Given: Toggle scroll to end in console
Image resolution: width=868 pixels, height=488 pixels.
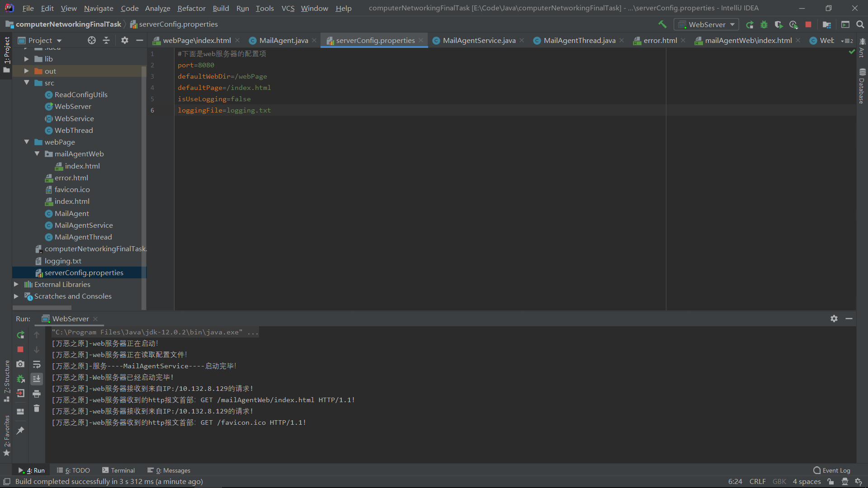Looking at the screenshot, I should coord(37,379).
